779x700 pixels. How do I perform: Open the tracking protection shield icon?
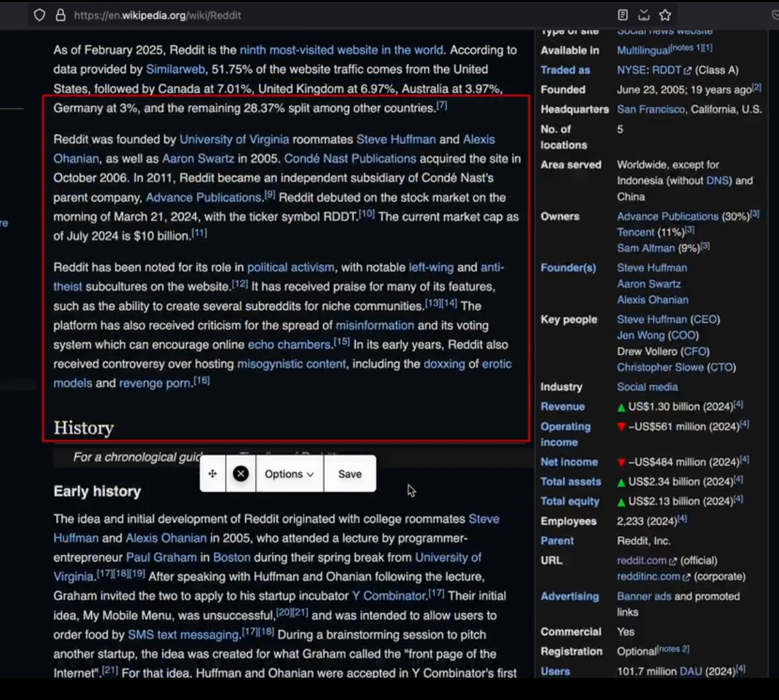(x=39, y=15)
